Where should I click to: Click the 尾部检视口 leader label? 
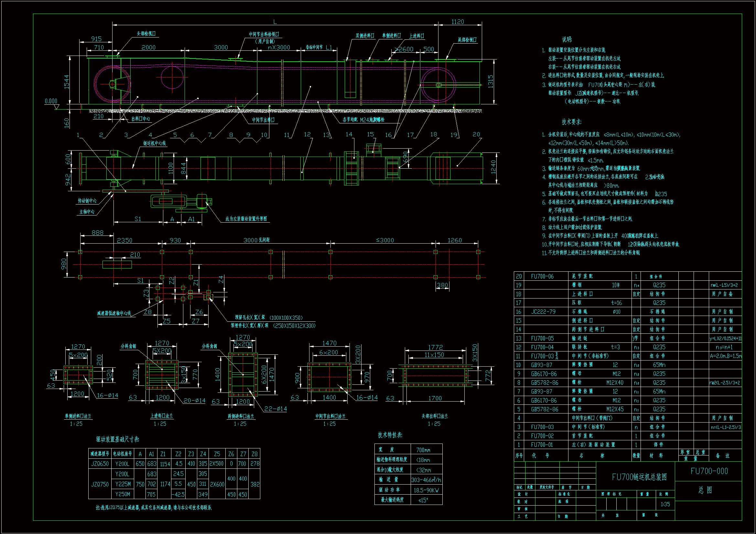tap(467, 40)
